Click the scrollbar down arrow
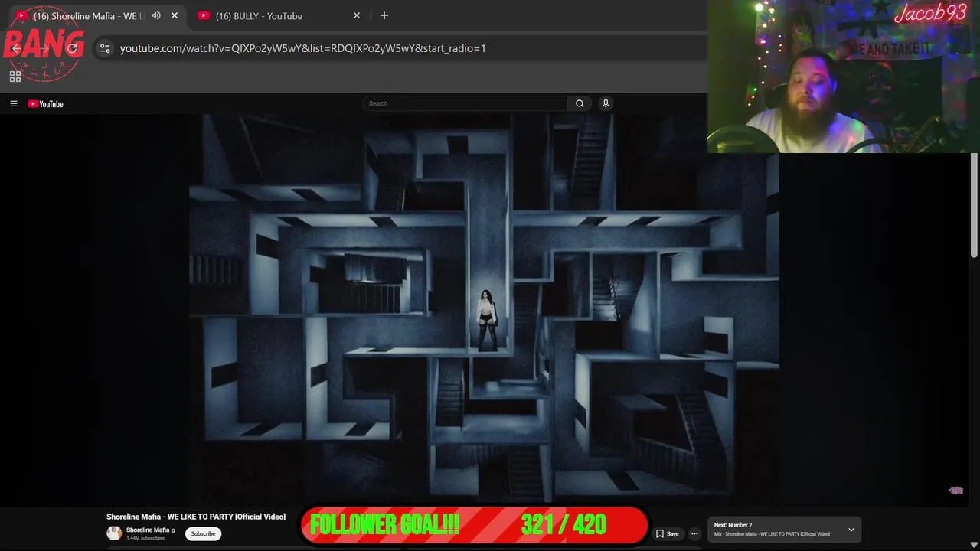Image resolution: width=980 pixels, height=551 pixels. [974, 545]
